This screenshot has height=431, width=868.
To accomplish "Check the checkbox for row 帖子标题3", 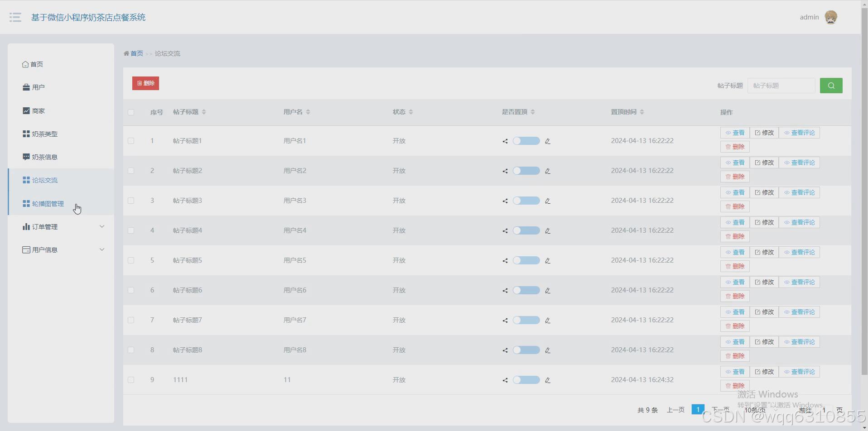I will (x=131, y=201).
